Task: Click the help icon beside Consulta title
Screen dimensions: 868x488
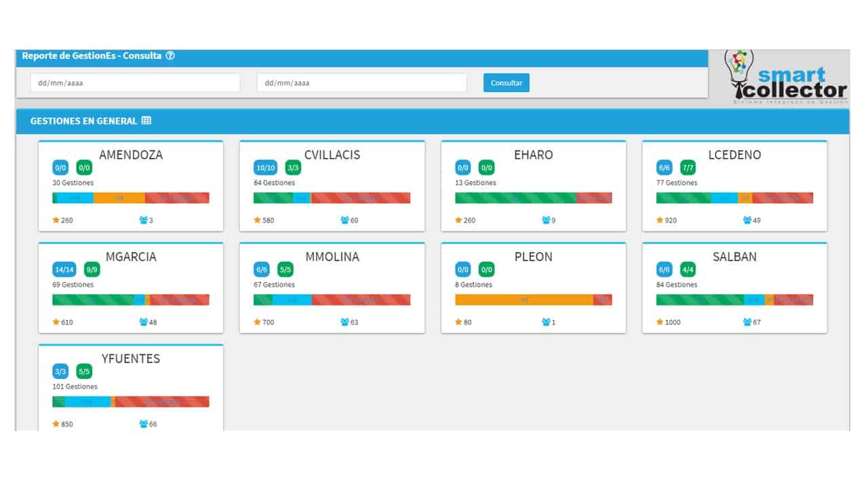Action: (x=170, y=56)
